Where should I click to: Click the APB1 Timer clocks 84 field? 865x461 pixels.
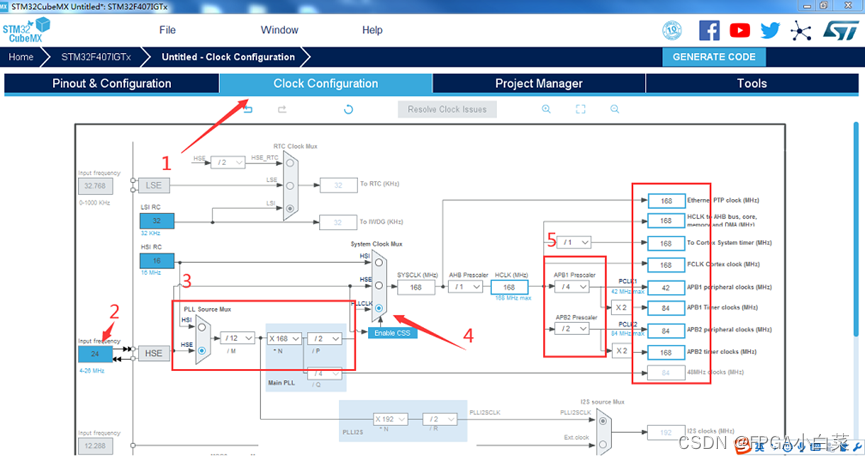pos(666,308)
